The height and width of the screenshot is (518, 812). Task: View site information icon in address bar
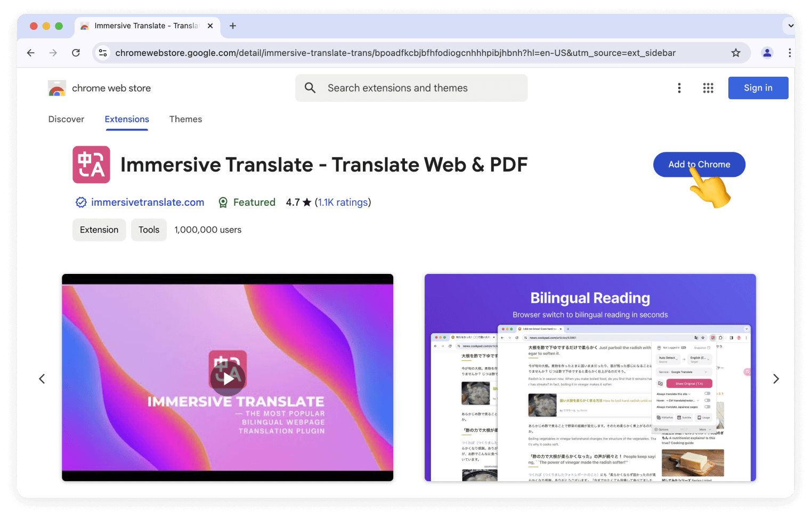click(x=103, y=53)
